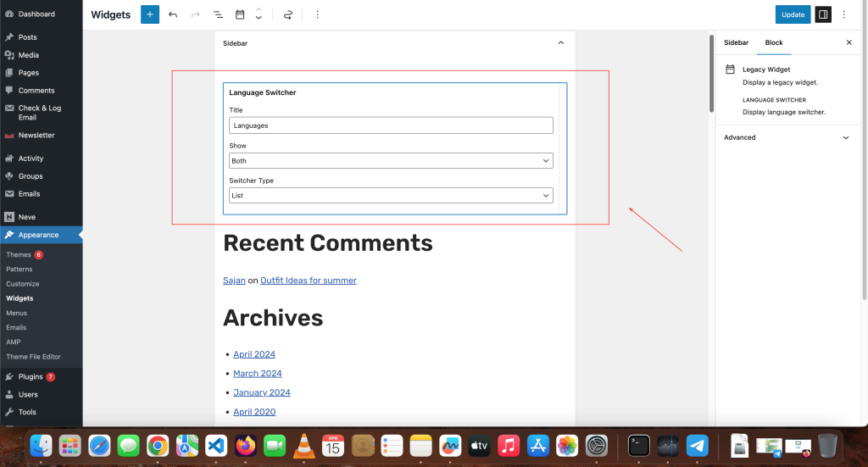Open Customize submenu item
The image size is (868, 467).
click(23, 284)
